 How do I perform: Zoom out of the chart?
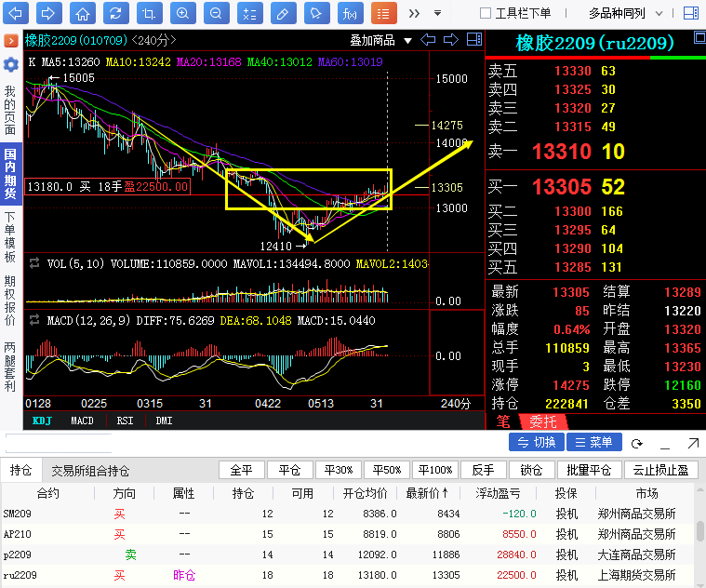pyautogui.click(x=216, y=13)
